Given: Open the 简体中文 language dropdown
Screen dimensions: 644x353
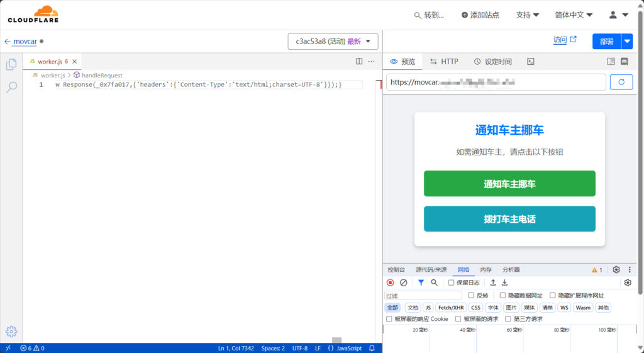Looking at the screenshot, I should pos(574,15).
